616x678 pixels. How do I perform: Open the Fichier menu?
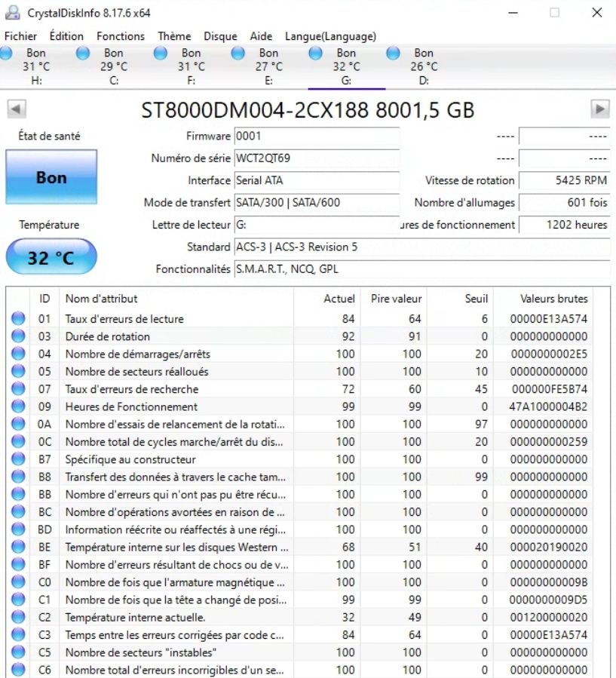click(x=20, y=36)
